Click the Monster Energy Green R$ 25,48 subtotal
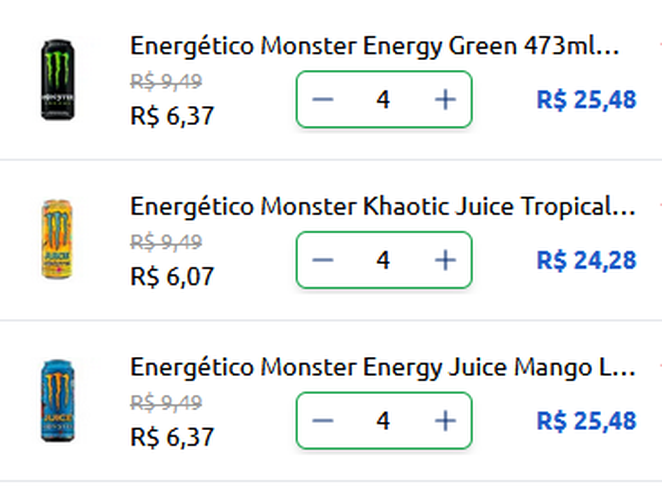The image size is (662, 500). coord(586,100)
